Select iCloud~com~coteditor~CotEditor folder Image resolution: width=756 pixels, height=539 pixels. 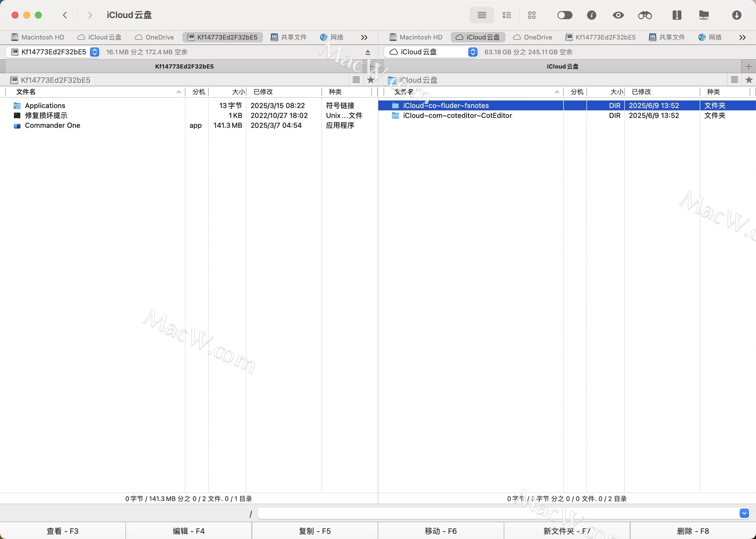[567, 115]
